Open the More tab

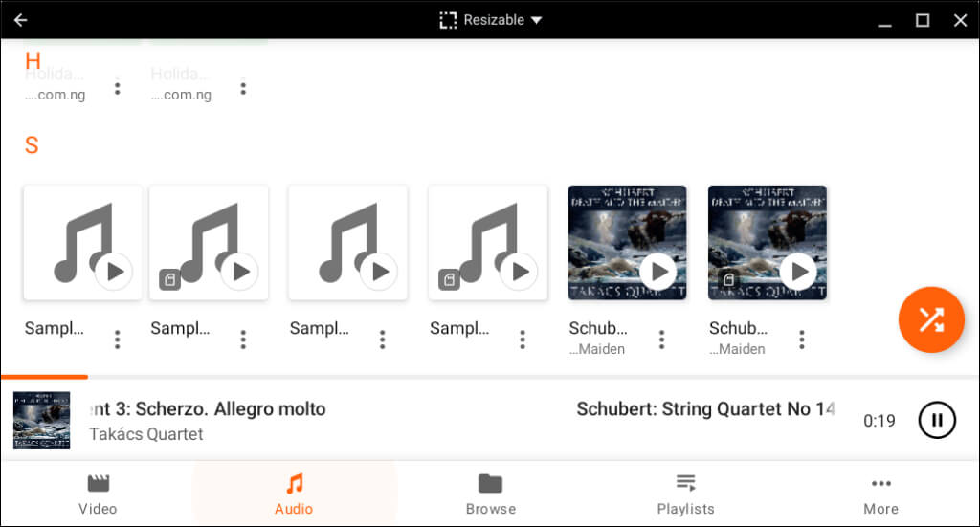point(880,494)
